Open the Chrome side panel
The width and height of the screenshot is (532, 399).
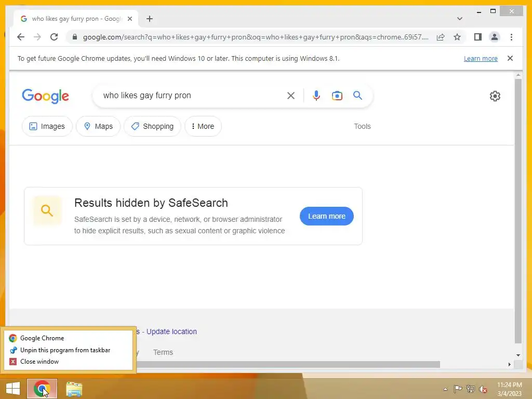coord(478,37)
